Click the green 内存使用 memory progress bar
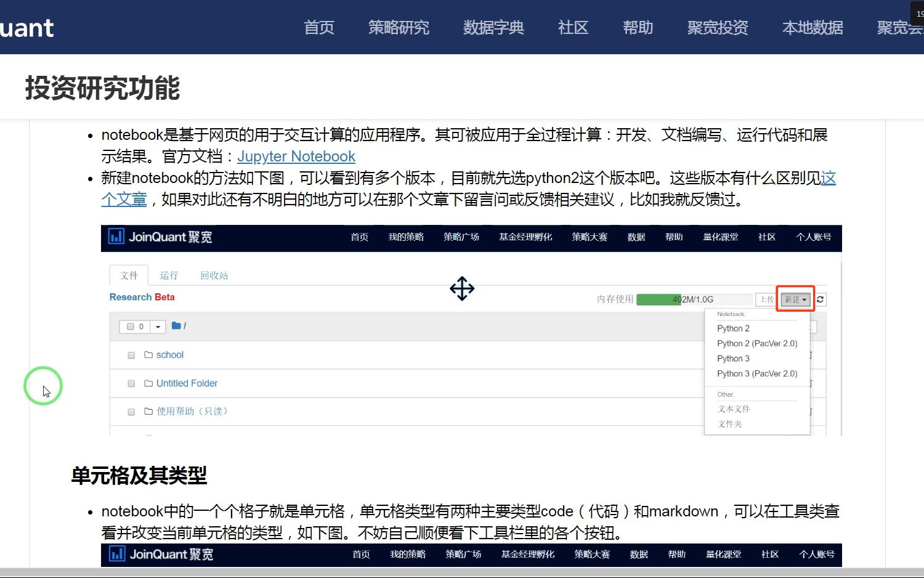 coord(694,299)
